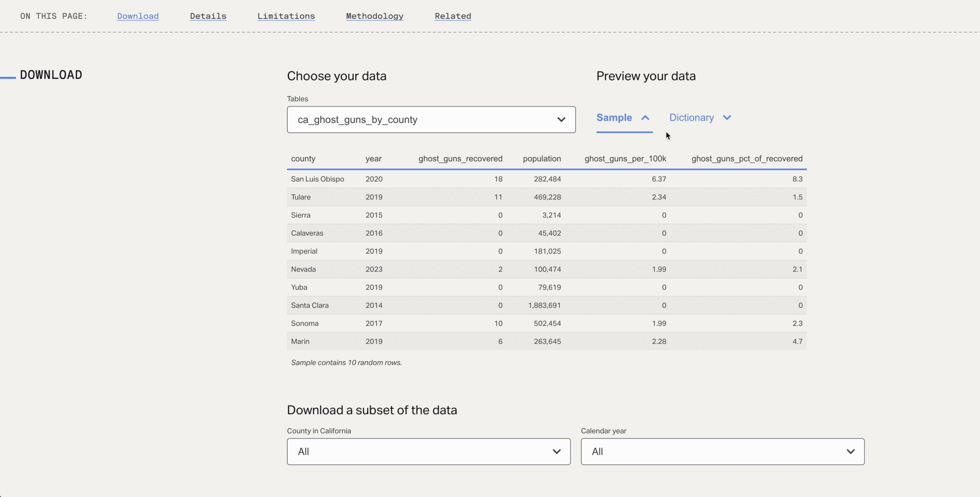980x497 pixels.
Task: Click the chevron in the County dropdown
Action: pos(557,451)
